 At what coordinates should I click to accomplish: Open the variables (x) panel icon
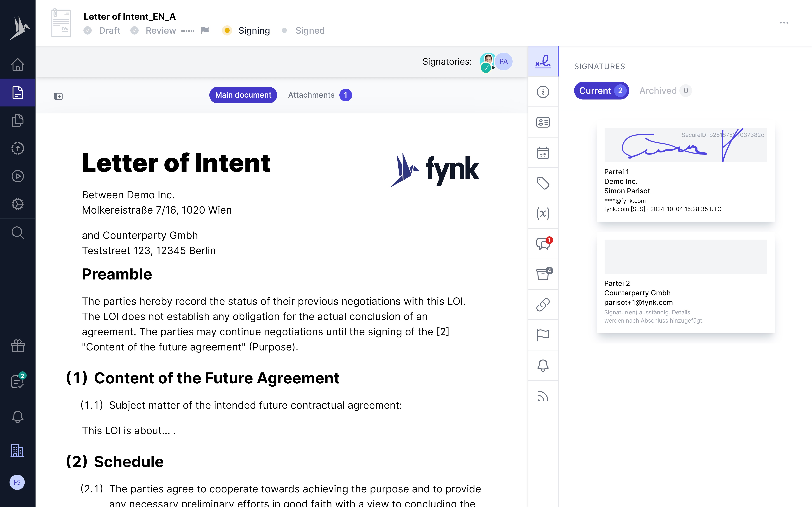(x=543, y=214)
